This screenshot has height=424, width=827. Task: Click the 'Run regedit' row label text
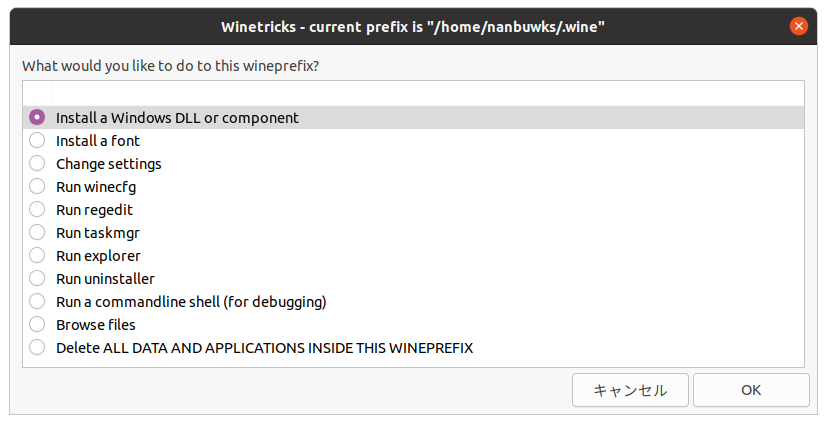[94, 210]
